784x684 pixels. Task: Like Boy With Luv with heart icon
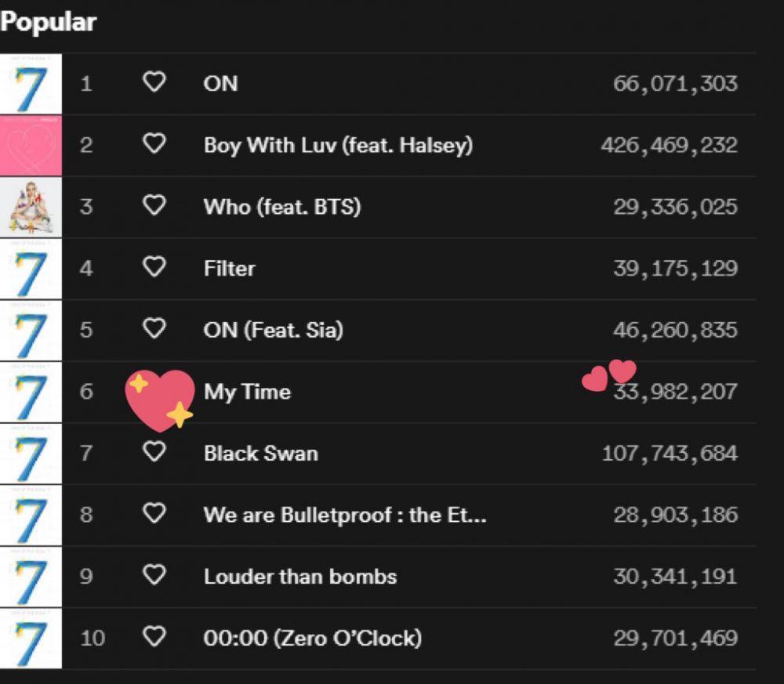coord(154,144)
